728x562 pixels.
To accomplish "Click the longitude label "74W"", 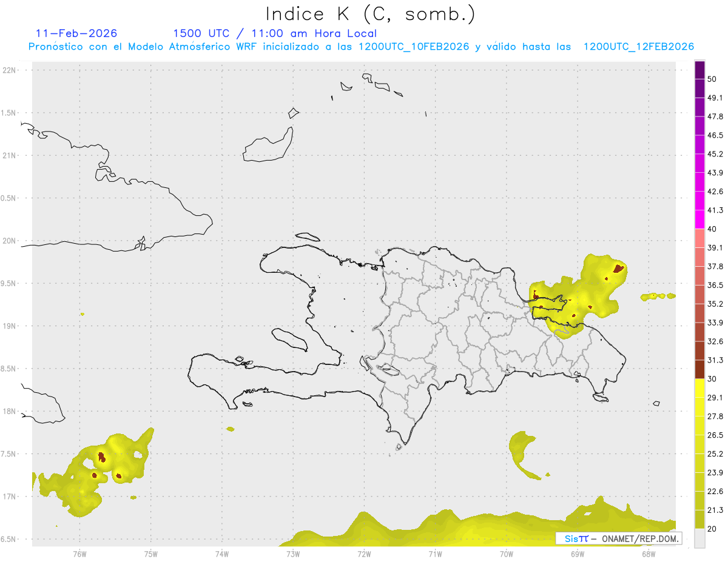I will (x=221, y=554).
